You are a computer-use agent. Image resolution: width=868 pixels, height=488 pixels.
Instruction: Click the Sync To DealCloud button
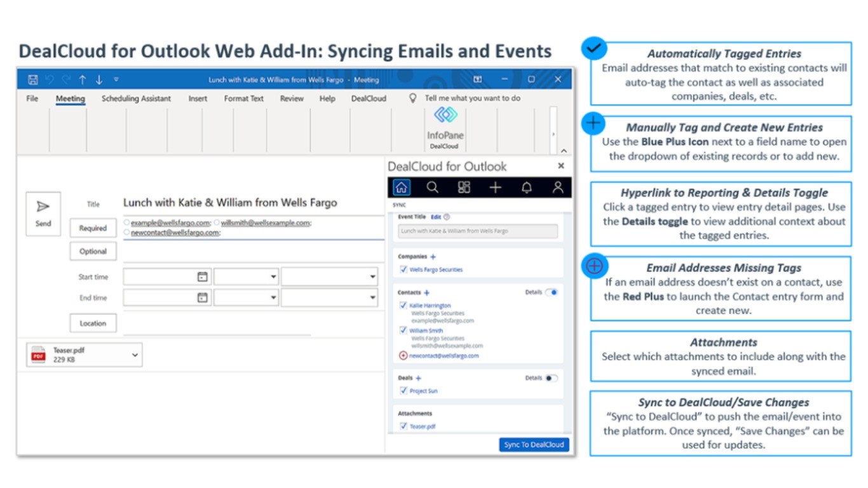534,445
